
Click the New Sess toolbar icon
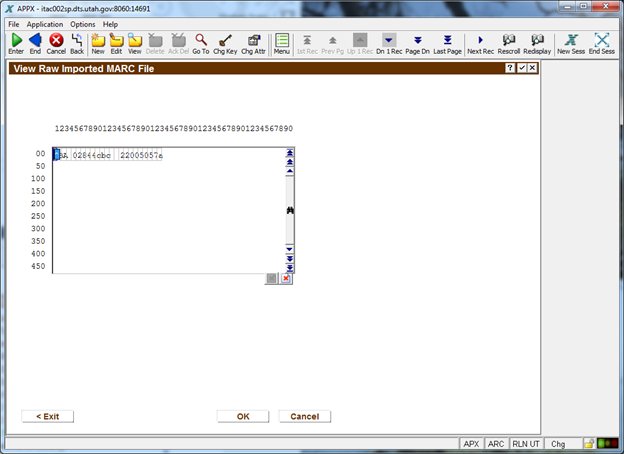pyautogui.click(x=572, y=40)
